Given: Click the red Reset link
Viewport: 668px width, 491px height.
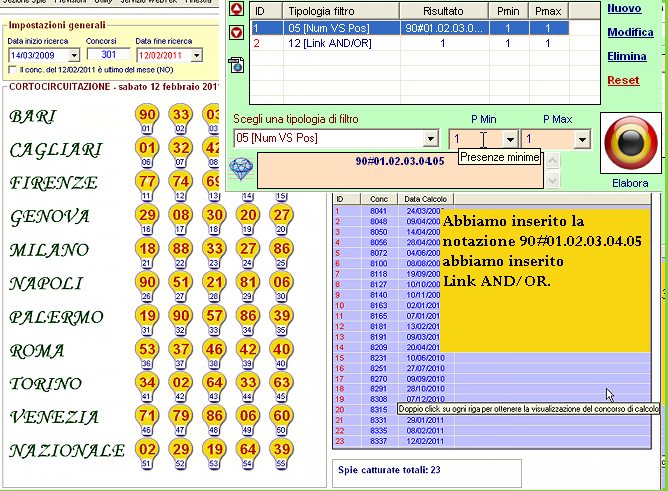Looking at the screenshot, I should point(623,80).
